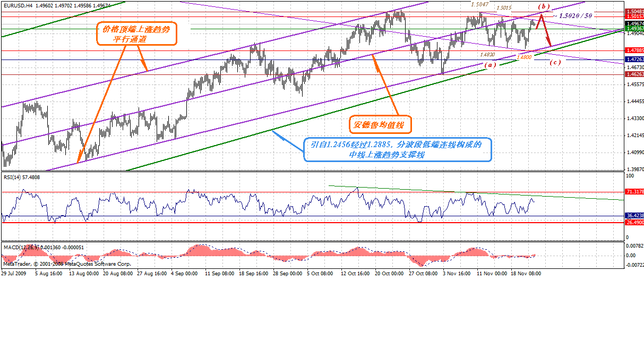Select the 27 Aug 16:00 date label
This screenshot has height=364, width=644.
[153, 273]
